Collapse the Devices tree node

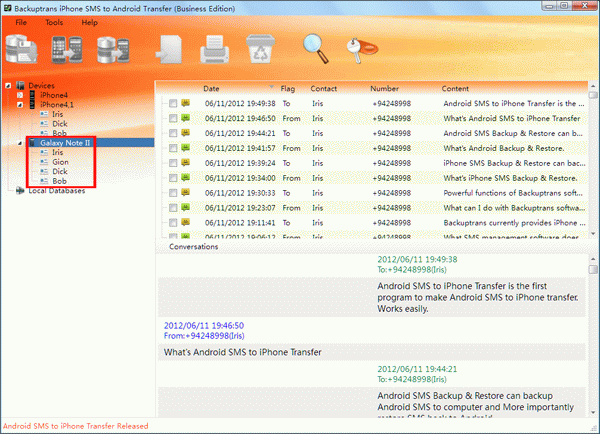coord(8,86)
